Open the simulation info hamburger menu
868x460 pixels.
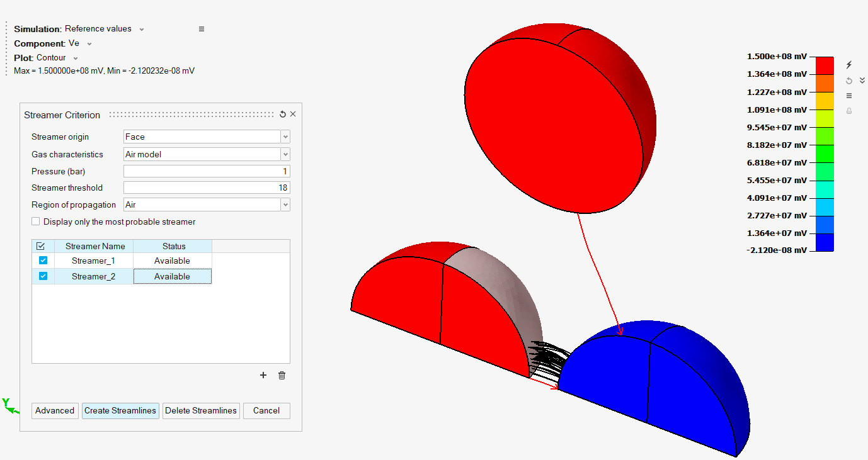pos(202,29)
